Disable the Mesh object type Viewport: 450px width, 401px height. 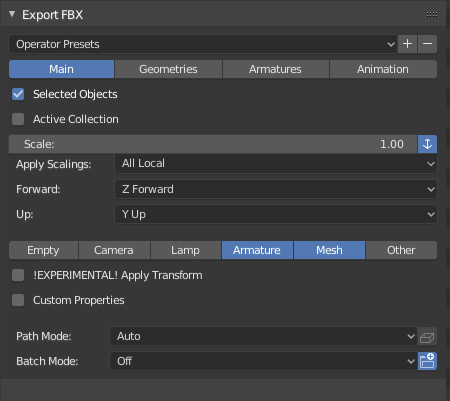tap(329, 250)
